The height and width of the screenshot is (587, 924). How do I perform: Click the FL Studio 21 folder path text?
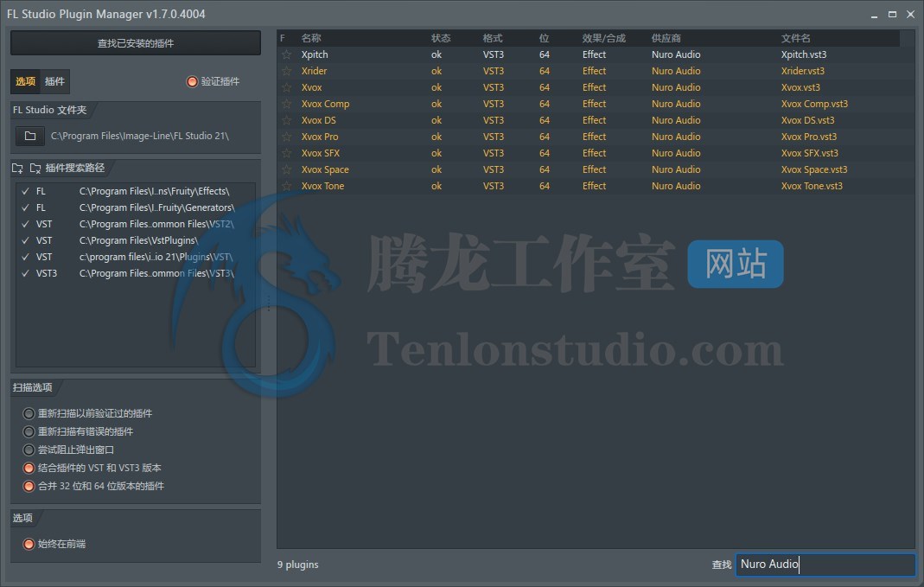(x=140, y=136)
